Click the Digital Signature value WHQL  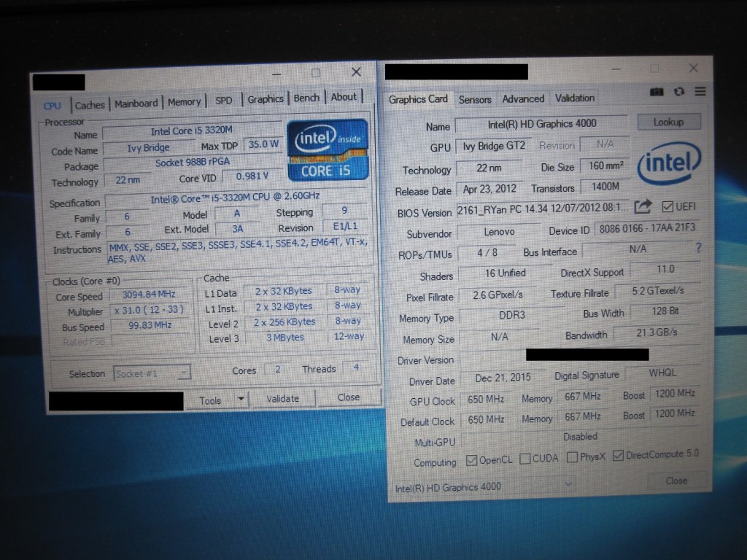662,373
